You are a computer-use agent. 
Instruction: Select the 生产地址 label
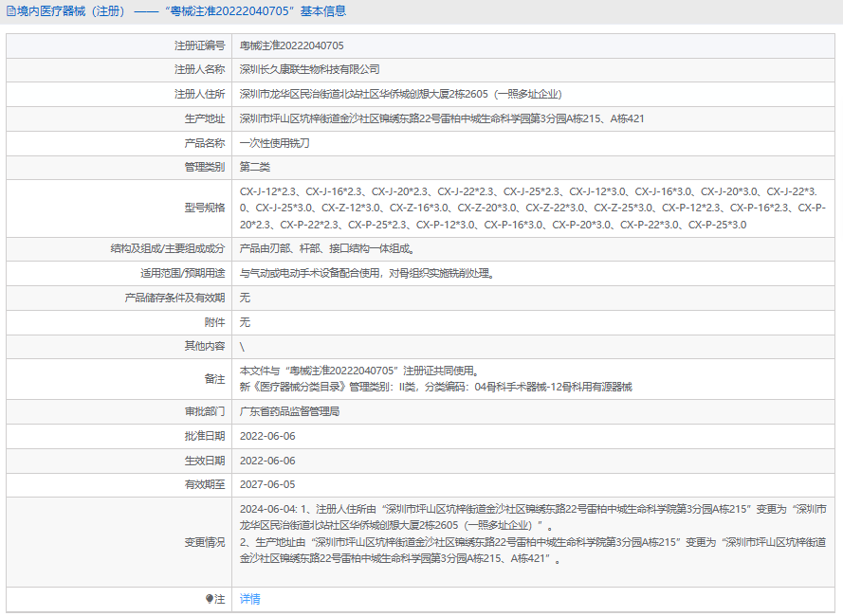click(205, 118)
